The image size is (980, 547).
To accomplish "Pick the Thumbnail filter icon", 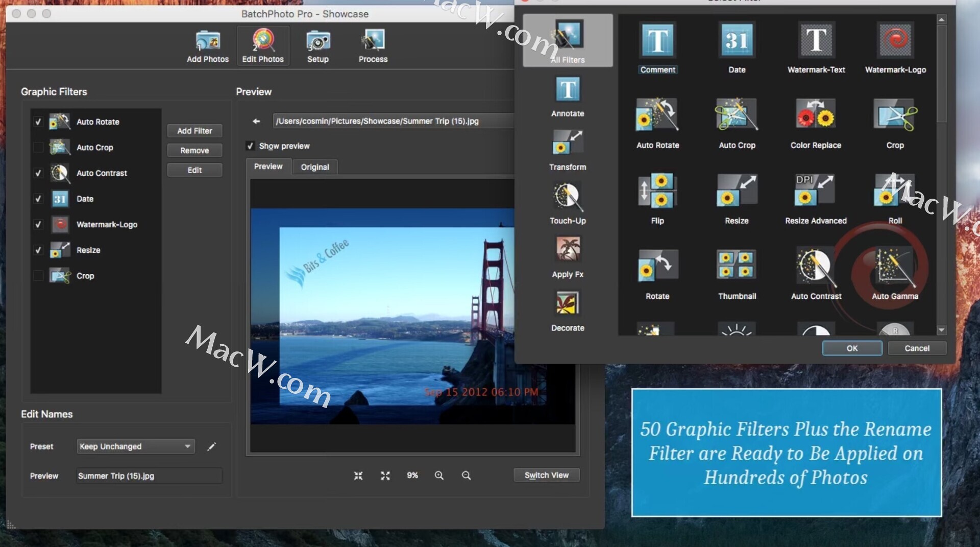I will pyautogui.click(x=737, y=266).
